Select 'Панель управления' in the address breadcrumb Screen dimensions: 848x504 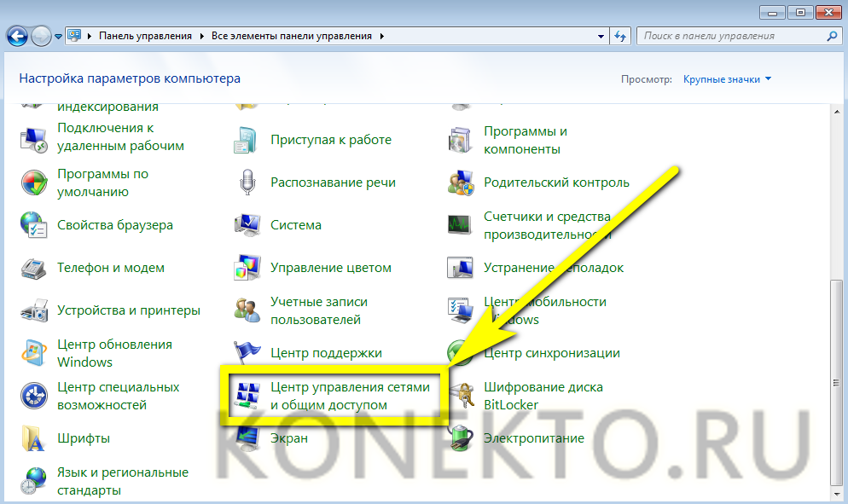147,37
